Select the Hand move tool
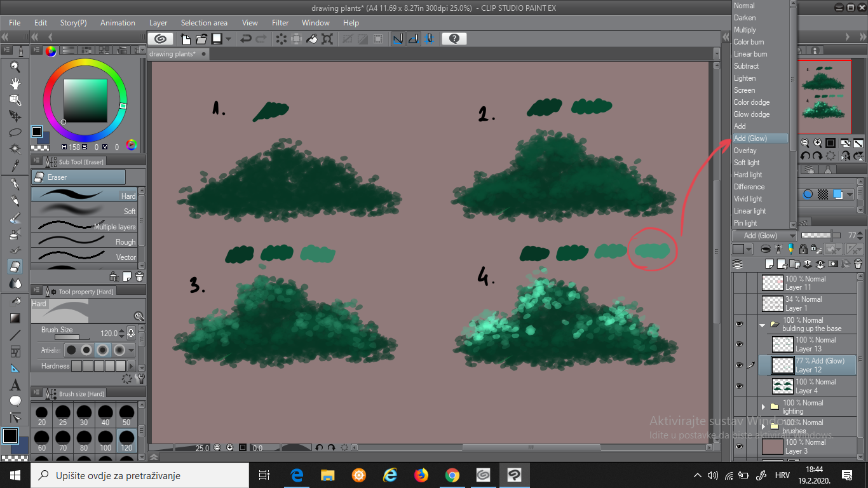The image size is (868, 488). [x=15, y=83]
